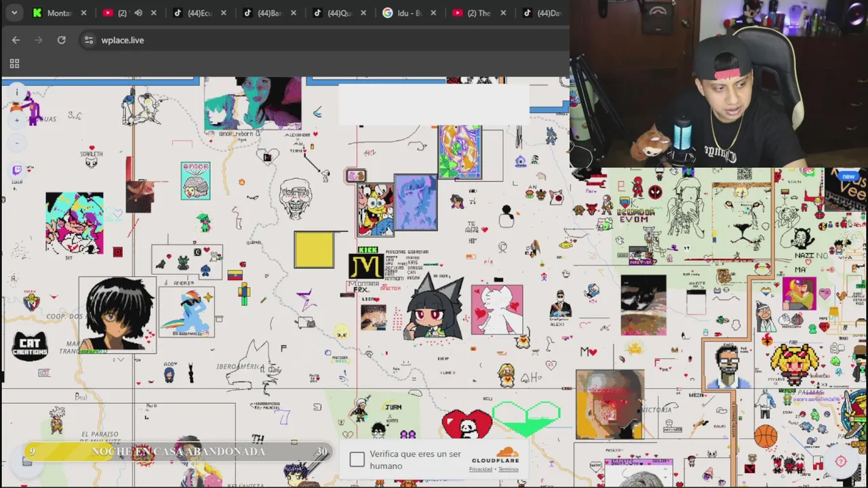Reload the wplace.live page
The image size is (868, 488).
click(61, 40)
